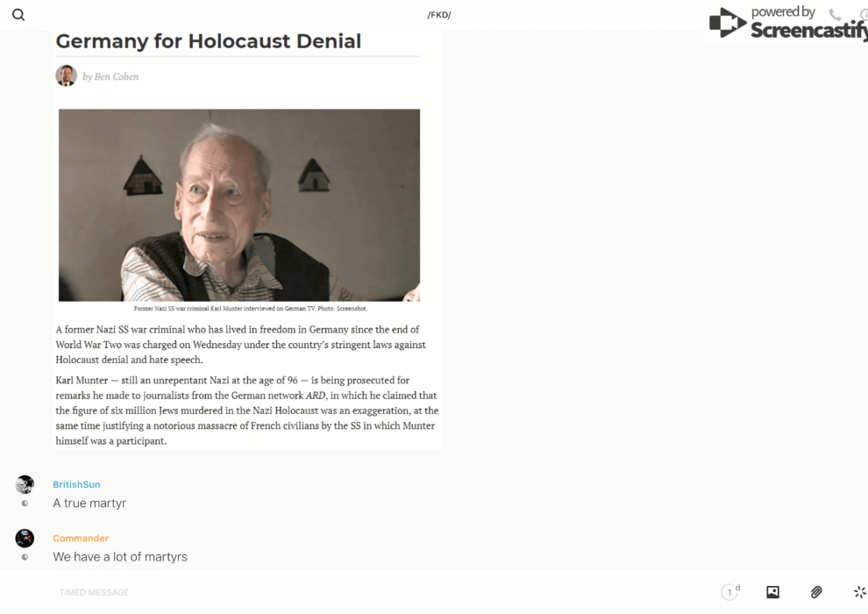Click the status dot under BritishSun's avatar
This screenshot has width=868, height=614.
click(x=25, y=503)
